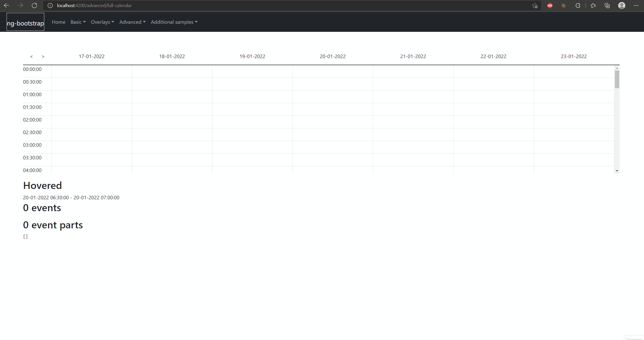This screenshot has height=340, width=644.
Task: Click the ng-bootstrap brand logo
Action: [25, 22]
